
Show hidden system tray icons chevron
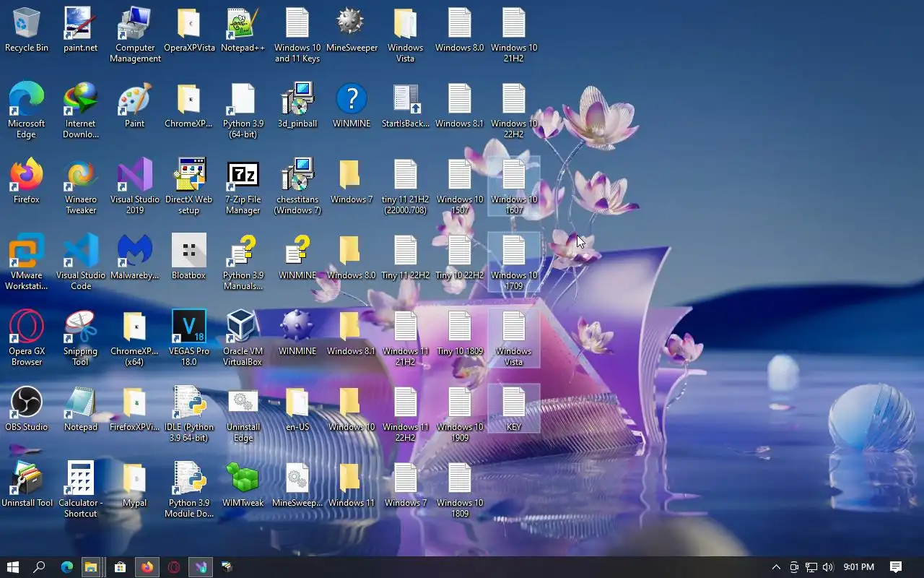(x=776, y=567)
